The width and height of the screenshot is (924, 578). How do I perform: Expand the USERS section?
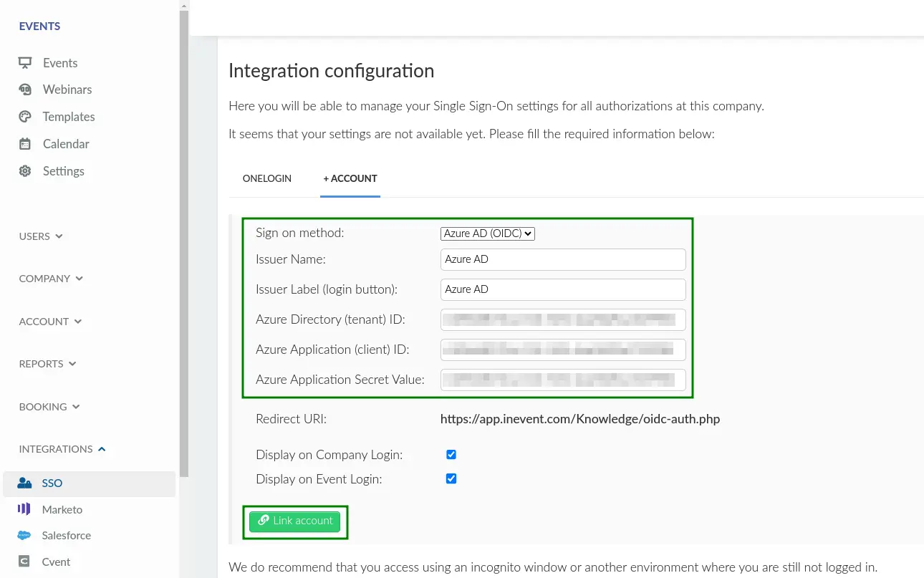point(41,236)
